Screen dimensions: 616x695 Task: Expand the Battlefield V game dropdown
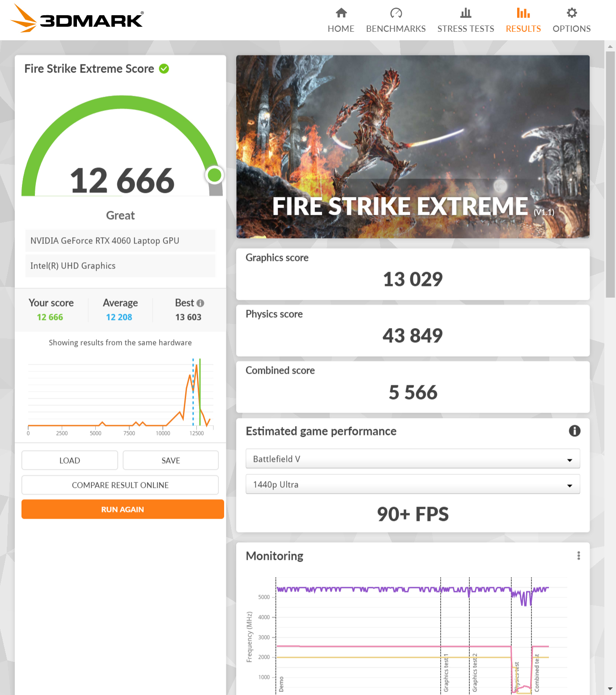click(x=412, y=459)
